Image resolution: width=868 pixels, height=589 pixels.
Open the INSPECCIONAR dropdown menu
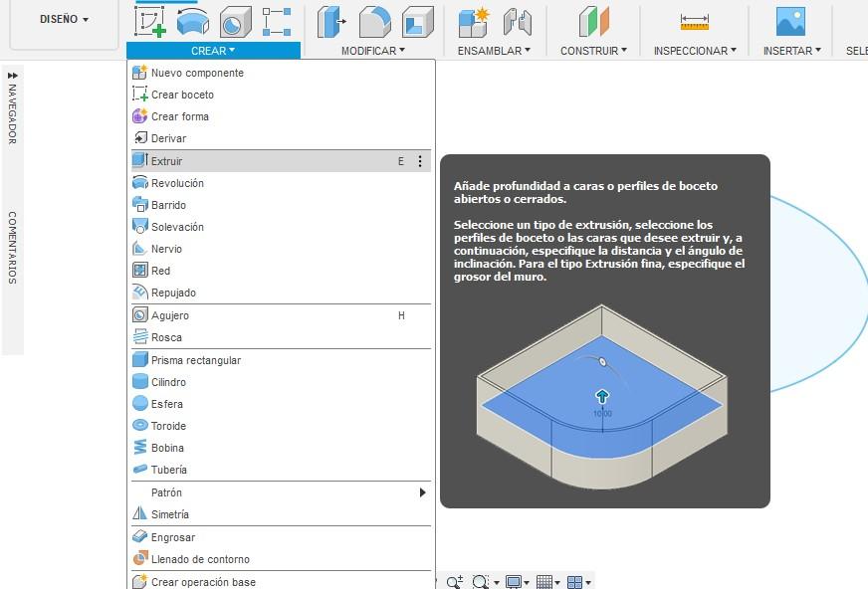[x=695, y=51]
